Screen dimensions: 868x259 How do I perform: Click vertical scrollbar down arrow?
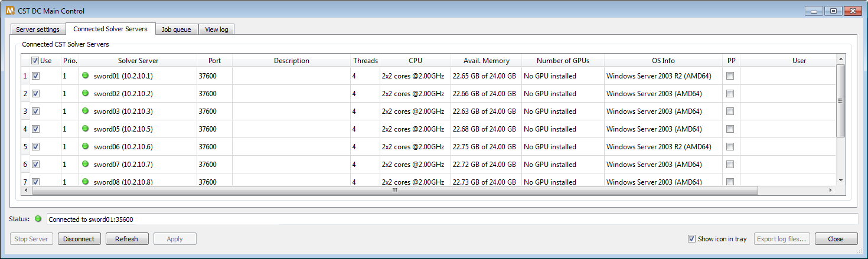(x=841, y=181)
